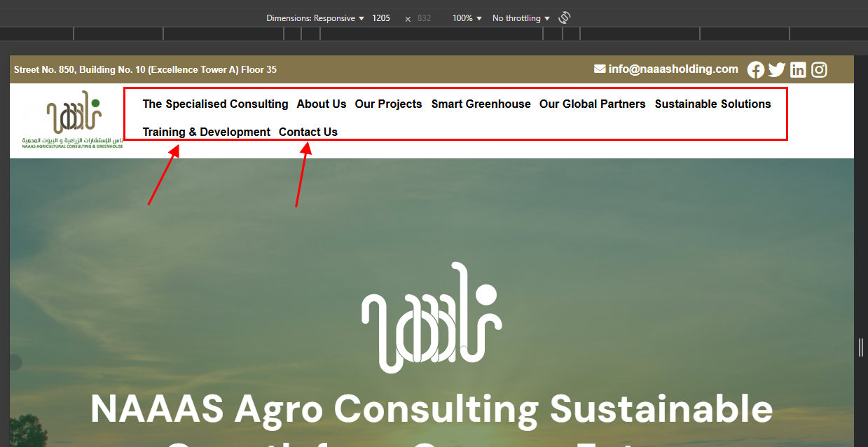
Task: Open the Sustainable Solutions menu item
Action: coord(713,104)
